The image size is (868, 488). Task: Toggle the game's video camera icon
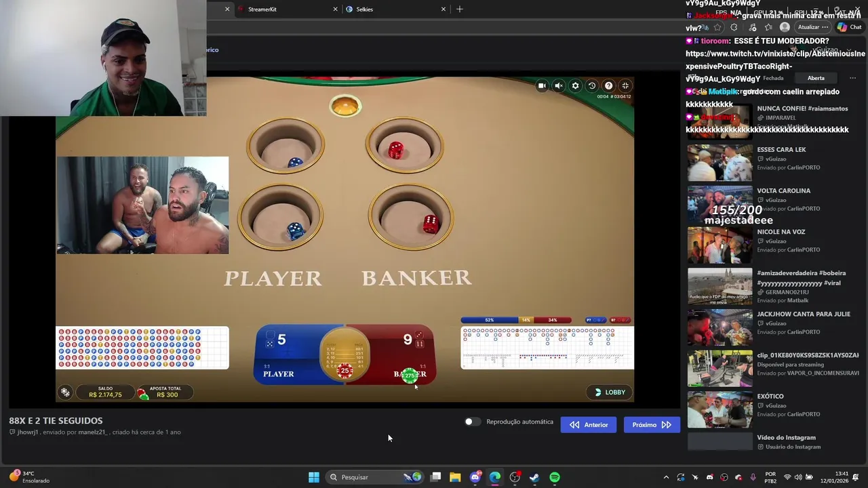(x=542, y=85)
